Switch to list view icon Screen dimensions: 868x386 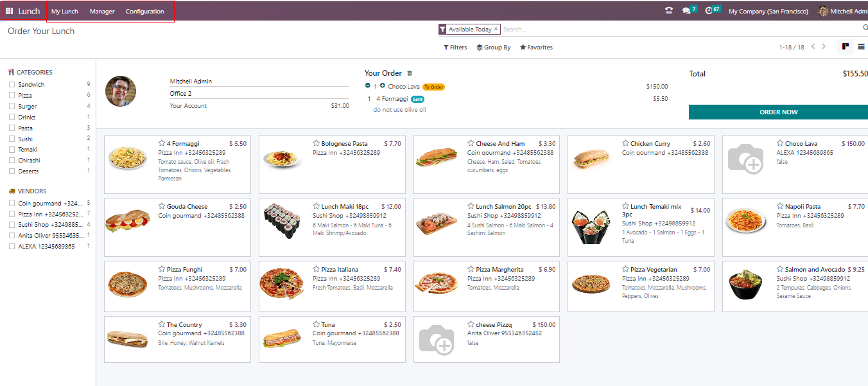(x=861, y=47)
